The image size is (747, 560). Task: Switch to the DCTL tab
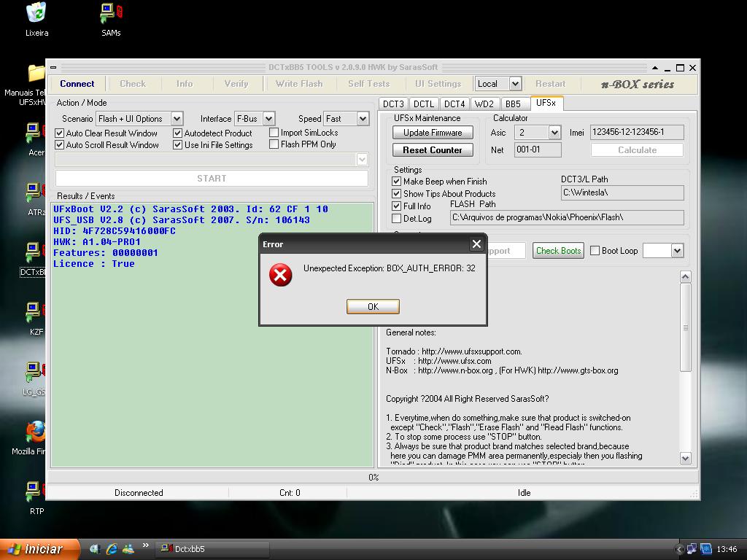pyautogui.click(x=424, y=104)
